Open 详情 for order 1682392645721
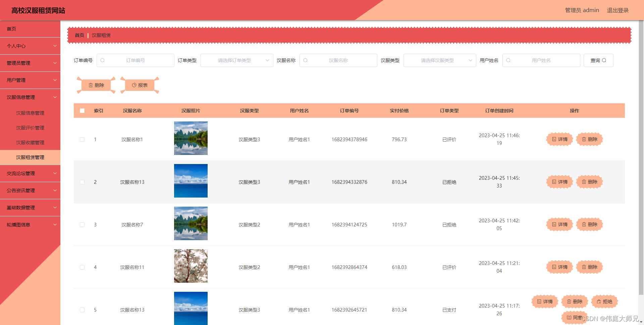This screenshot has height=325, width=644. click(x=545, y=302)
